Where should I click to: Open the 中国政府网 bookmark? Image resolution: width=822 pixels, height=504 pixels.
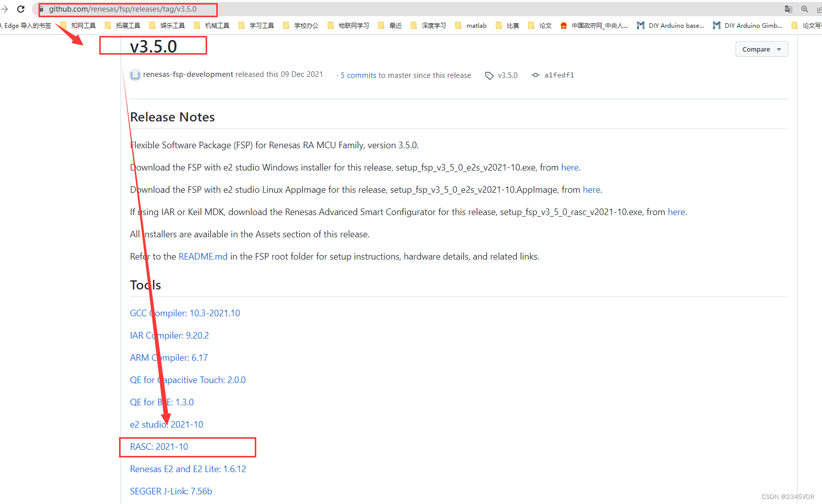coord(595,26)
